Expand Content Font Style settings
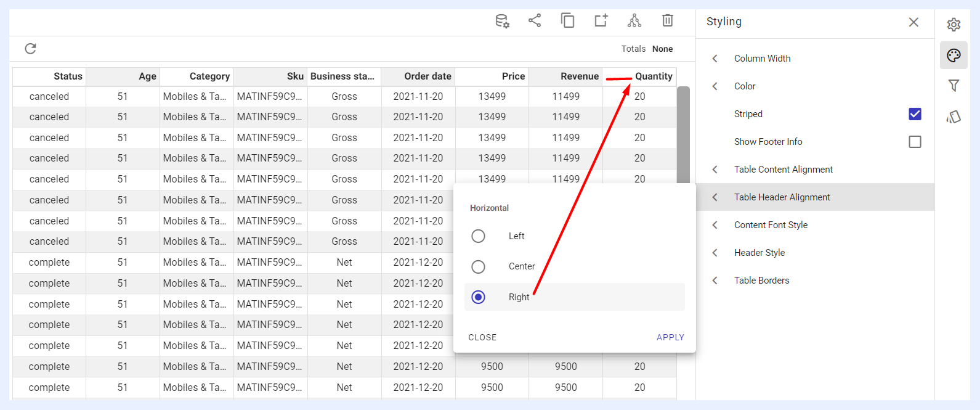980x410 pixels. click(815, 225)
